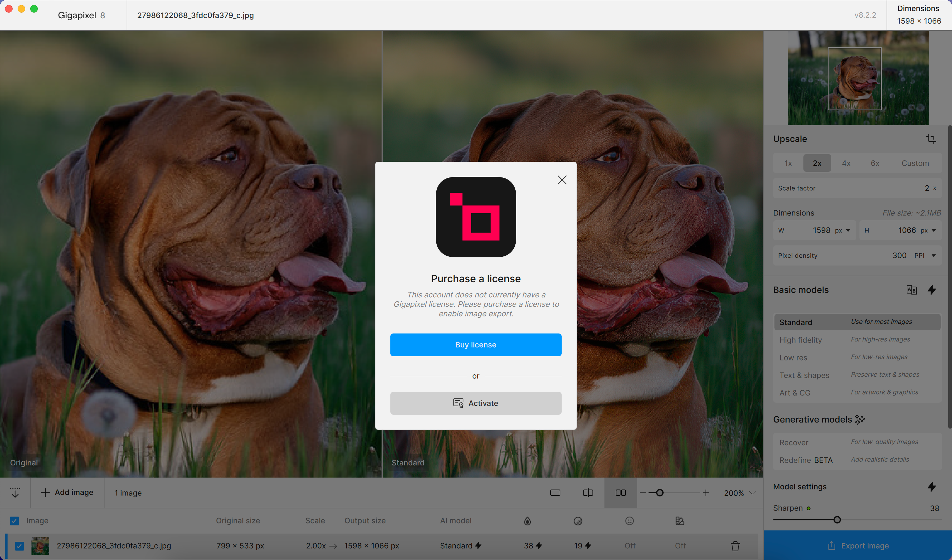Image resolution: width=952 pixels, height=560 pixels.
Task: Choose the Recover generative model
Action: (x=794, y=443)
